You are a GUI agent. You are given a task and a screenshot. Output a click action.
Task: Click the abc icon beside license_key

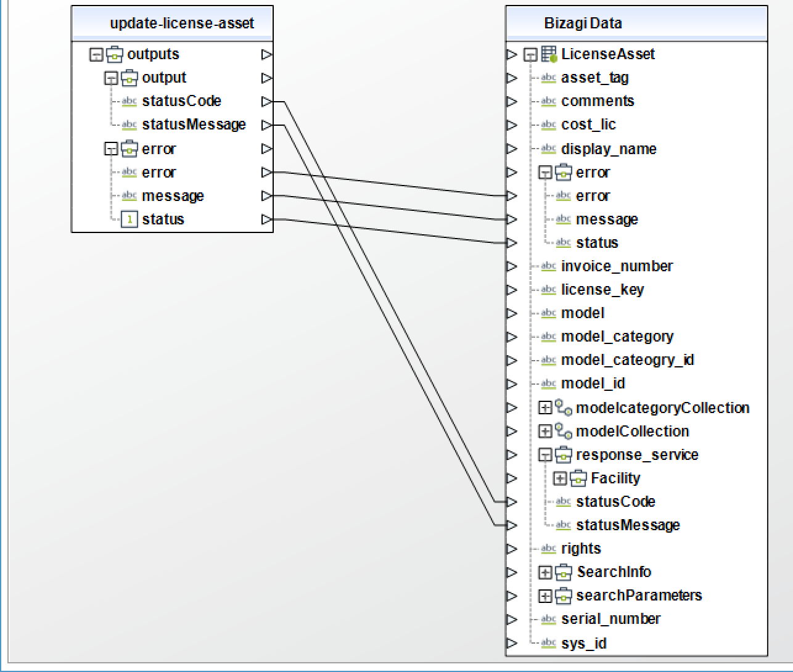tap(549, 290)
